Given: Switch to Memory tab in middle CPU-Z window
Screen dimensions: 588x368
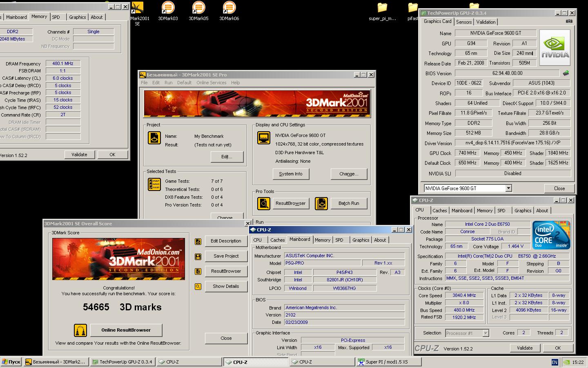Looking at the screenshot, I should pyautogui.click(x=323, y=240).
